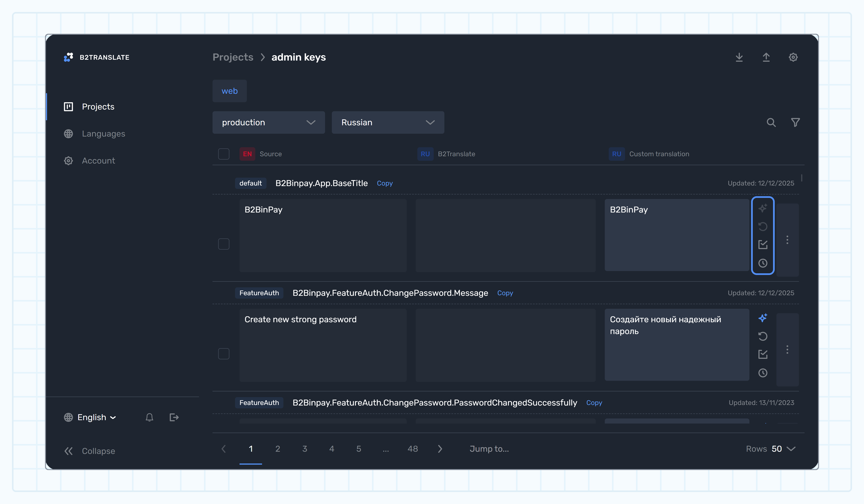
Task: Edit the B2BinPay custom translation field
Action: 677,235
